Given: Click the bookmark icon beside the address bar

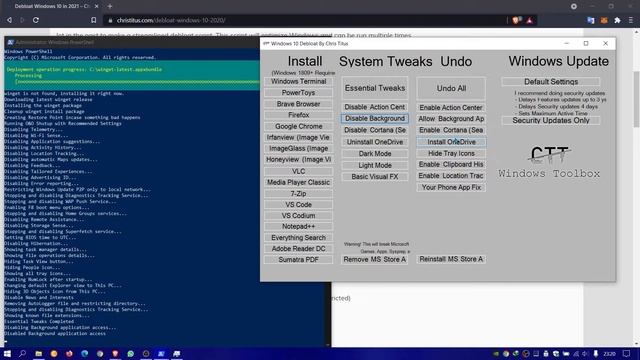Looking at the screenshot, I should point(93,20).
